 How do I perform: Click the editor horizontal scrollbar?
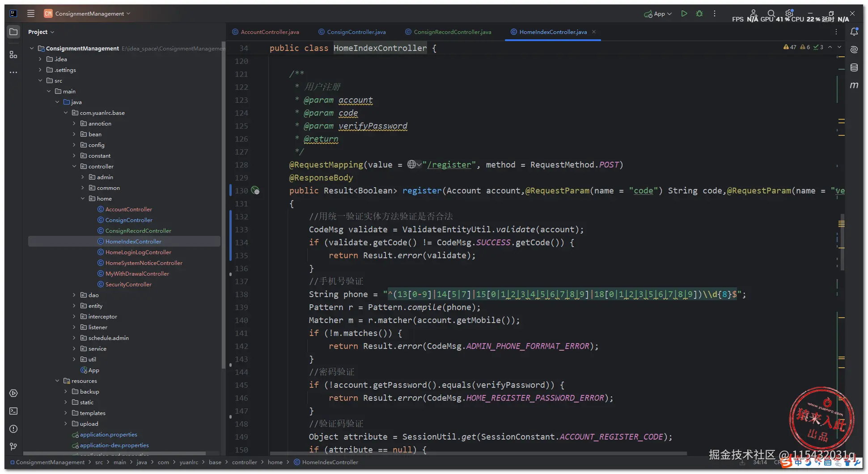[x=478, y=453]
